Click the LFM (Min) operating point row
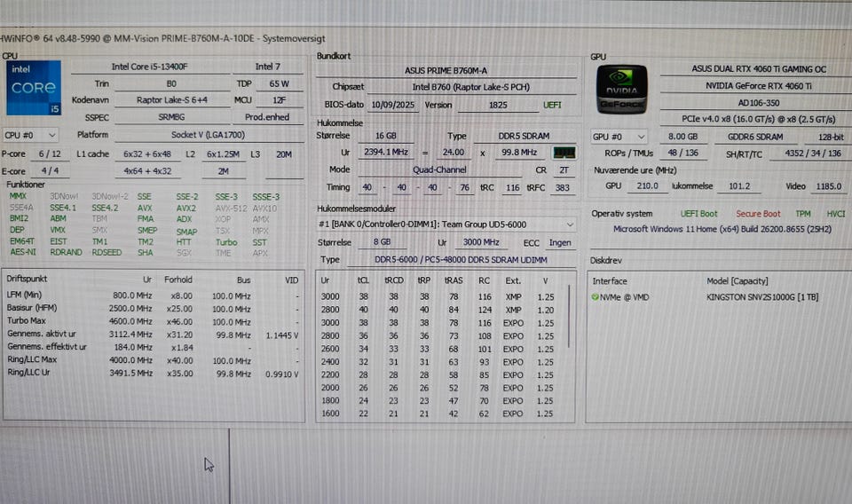 point(152,295)
